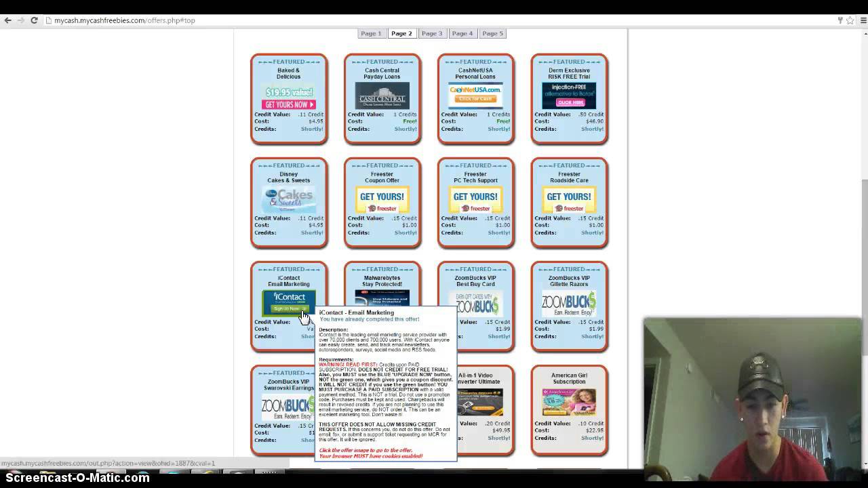Open ZoomBucks VIP Swarovski Earrings banner

[x=288, y=407]
